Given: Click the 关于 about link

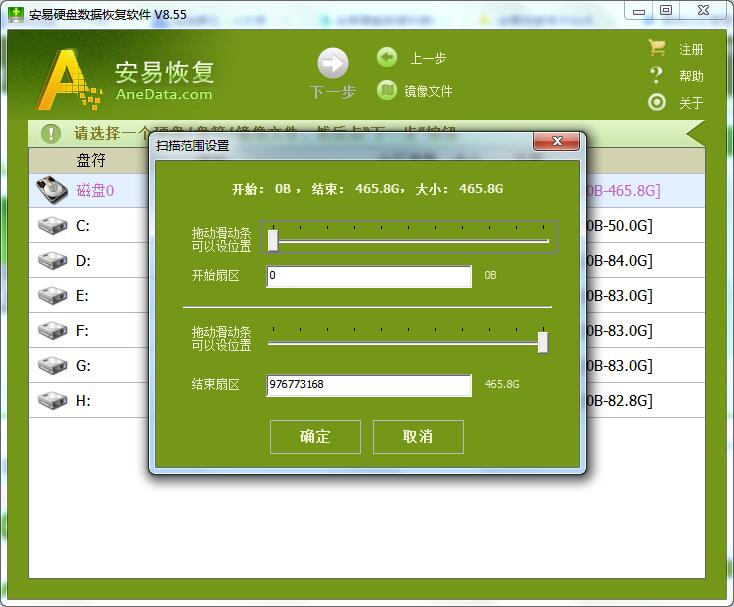Looking at the screenshot, I should 691,102.
